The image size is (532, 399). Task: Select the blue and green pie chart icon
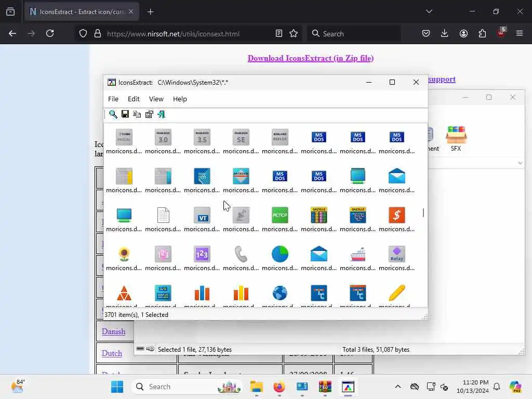click(280, 254)
